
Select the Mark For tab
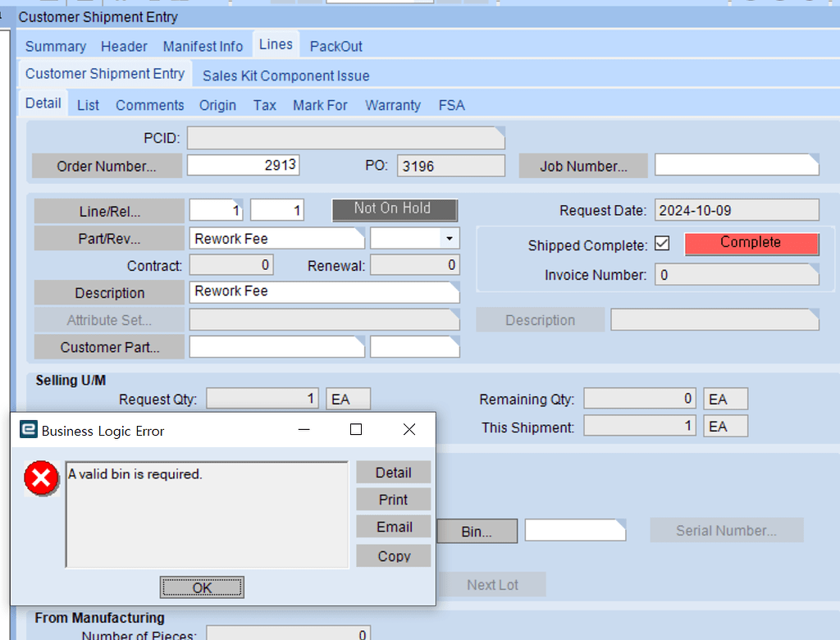click(320, 104)
